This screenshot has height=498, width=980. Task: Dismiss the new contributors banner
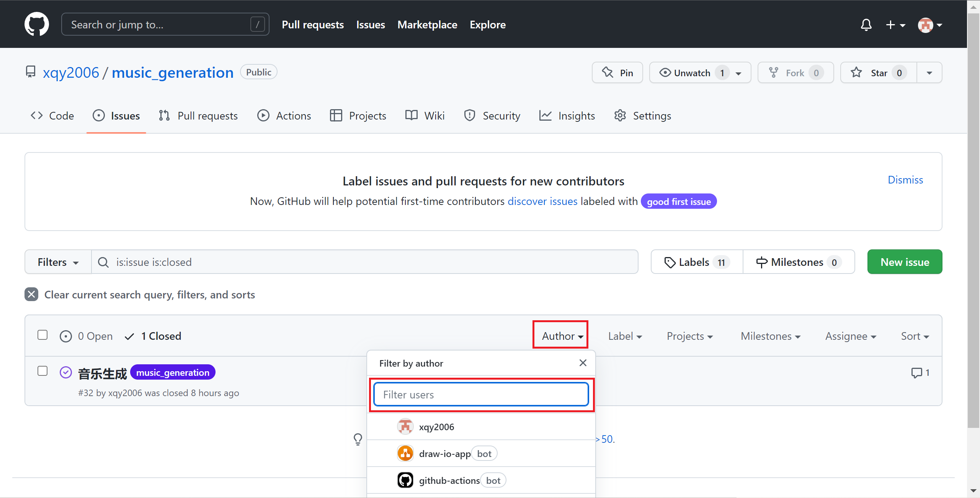click(x=905, y=180)
